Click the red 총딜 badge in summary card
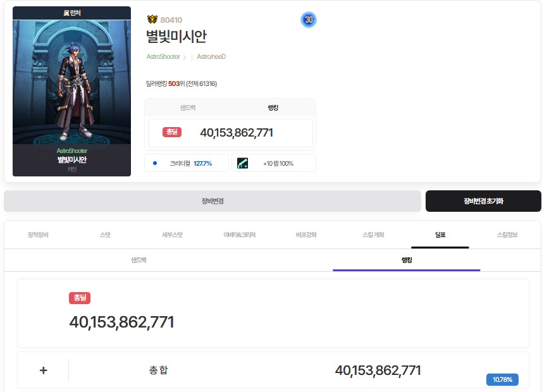Screen dimensions: 542x392 pos(171,132)
